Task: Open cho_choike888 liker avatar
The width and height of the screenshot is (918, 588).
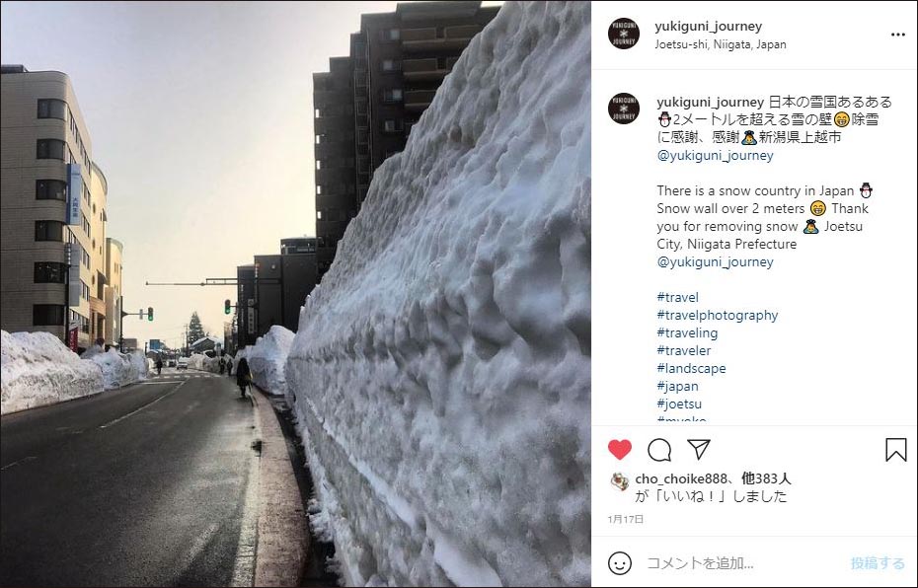Action: [620, 481]
